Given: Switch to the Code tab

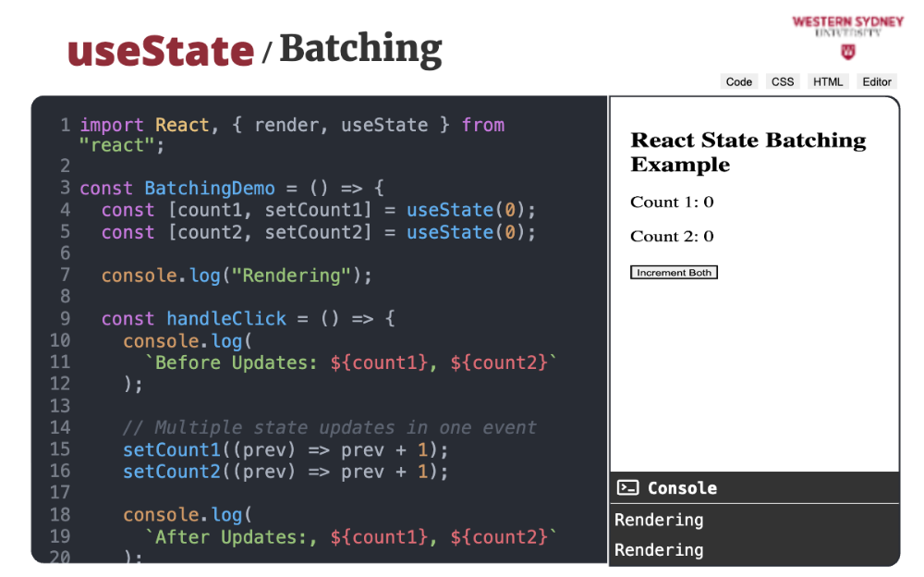Looking at the screenshot, I should (738, 81).
